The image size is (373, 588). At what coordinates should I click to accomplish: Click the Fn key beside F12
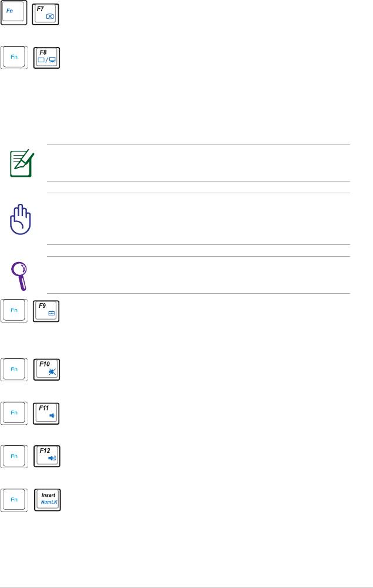14,455
